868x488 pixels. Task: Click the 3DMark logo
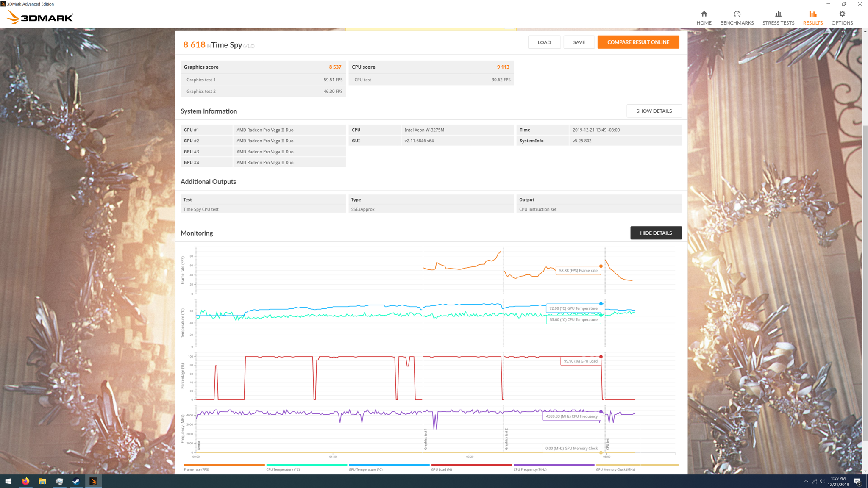click(x=40, y=17)
